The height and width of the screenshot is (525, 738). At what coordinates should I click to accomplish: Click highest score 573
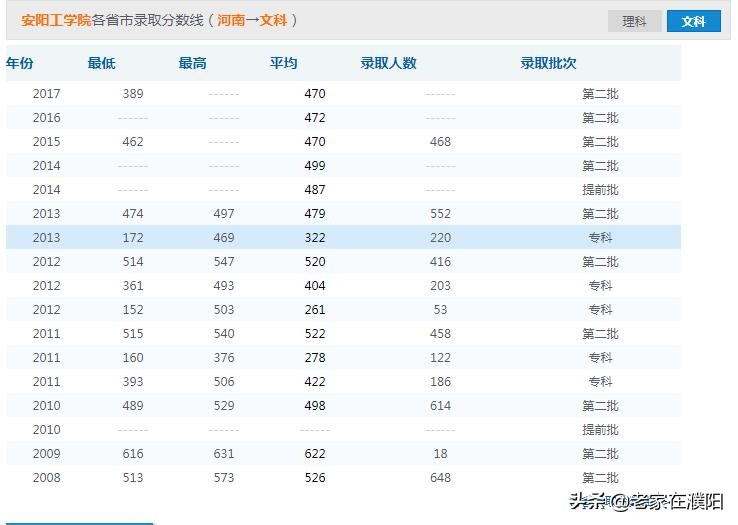click(x=224, y=478)
